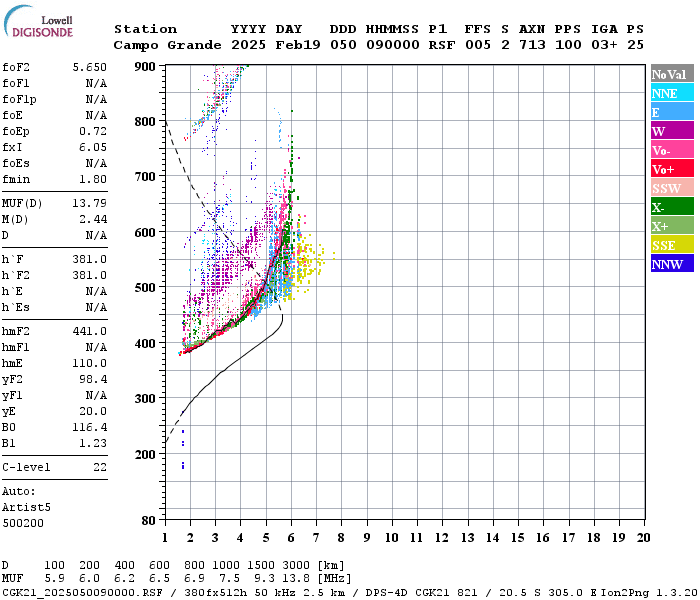
Task: Click the yE value 20.0
Action: pos(93,412)
